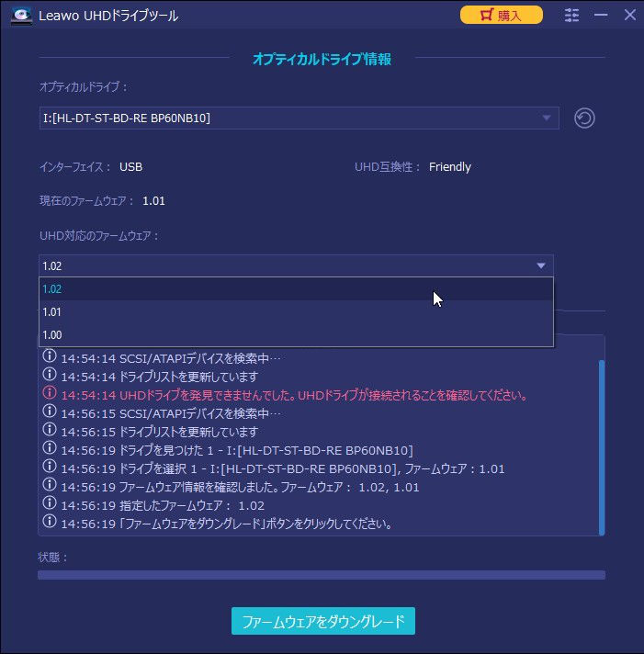Minimize the Leawo UHD window

pos(601,15)
